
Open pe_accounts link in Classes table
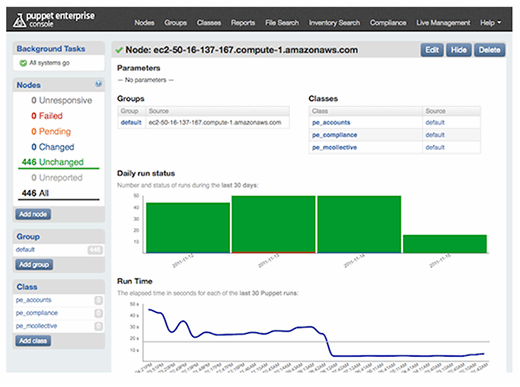click(331, 122)
